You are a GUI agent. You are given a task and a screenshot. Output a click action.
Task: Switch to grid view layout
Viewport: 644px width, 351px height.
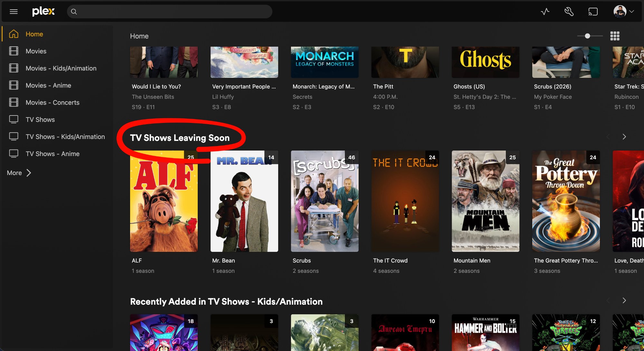click(x=615, y=36)
